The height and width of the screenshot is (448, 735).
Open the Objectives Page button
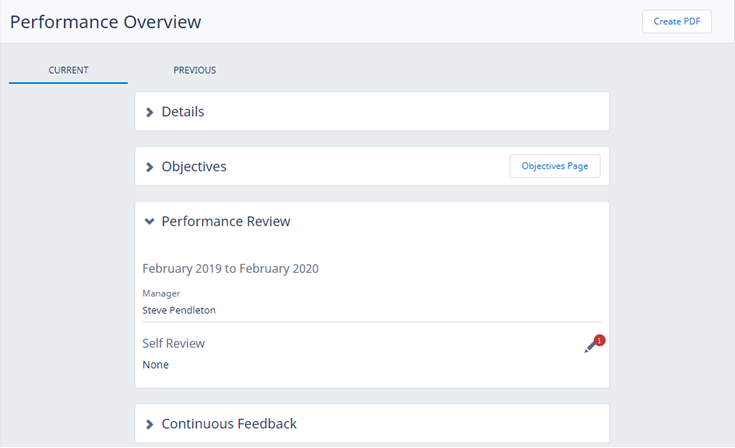pyautogui.click(x=554, y=166)
